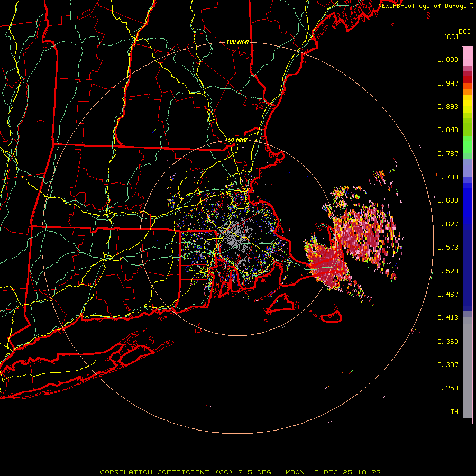
Task: Click the 0.360 scale value
Action: 448,342
